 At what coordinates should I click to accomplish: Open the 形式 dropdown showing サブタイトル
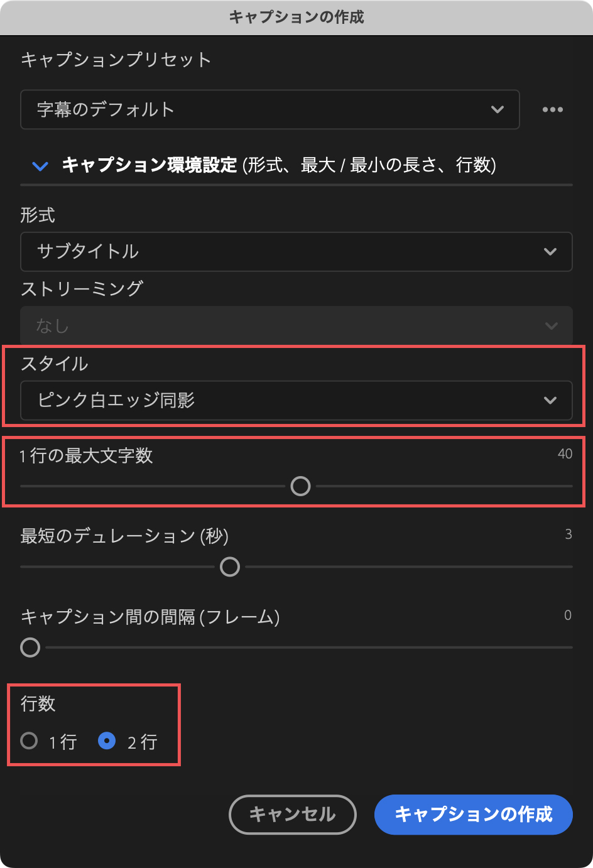[x=296, y=252]
